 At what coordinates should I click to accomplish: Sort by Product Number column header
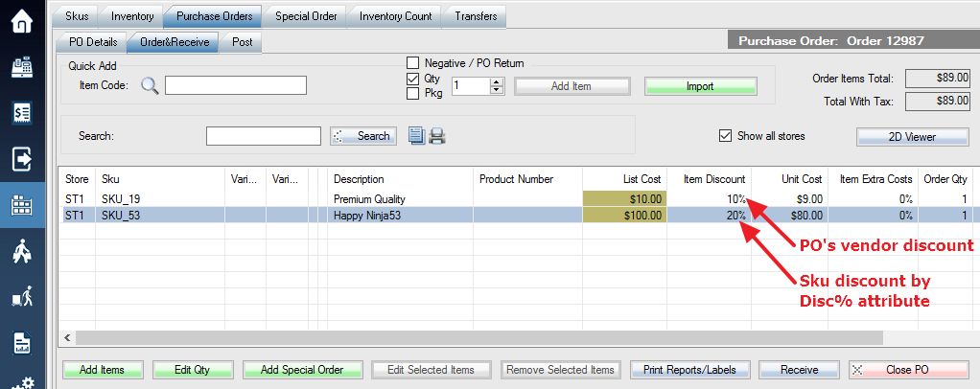(528, 179)
